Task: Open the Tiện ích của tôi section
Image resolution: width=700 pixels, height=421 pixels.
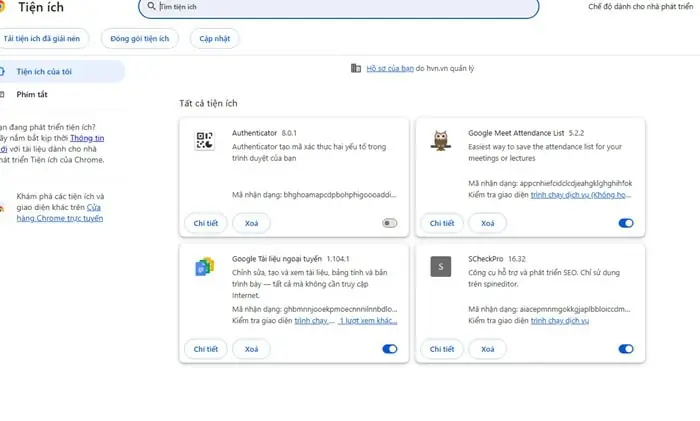Action: pyautogui.click(x=62, y=71)
